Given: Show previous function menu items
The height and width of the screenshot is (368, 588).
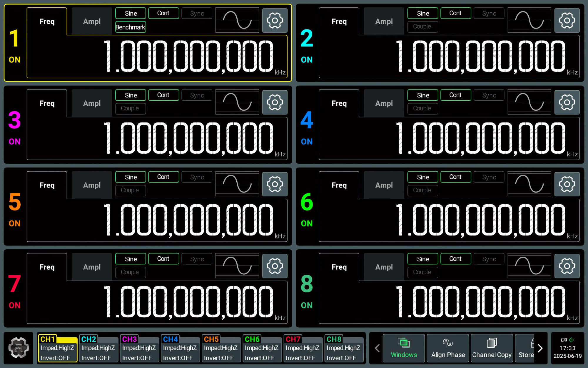Looking at the screenshot, I should click(x=377, y=348).
